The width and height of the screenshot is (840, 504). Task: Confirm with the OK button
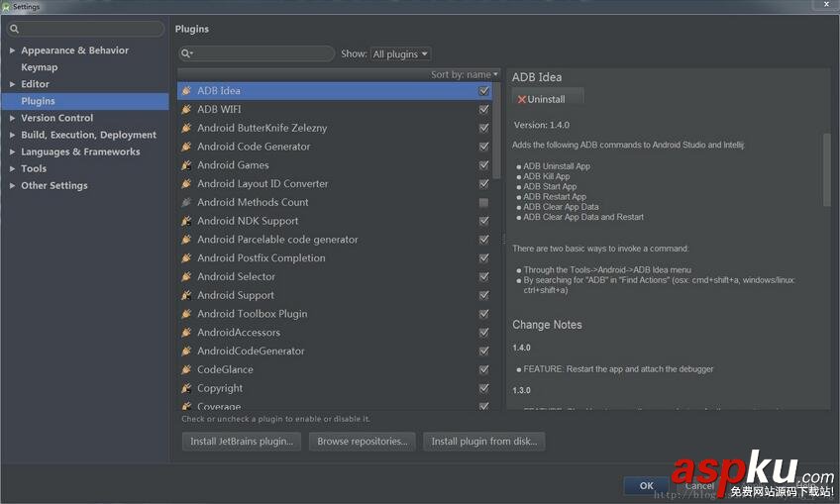click(647, 486)
